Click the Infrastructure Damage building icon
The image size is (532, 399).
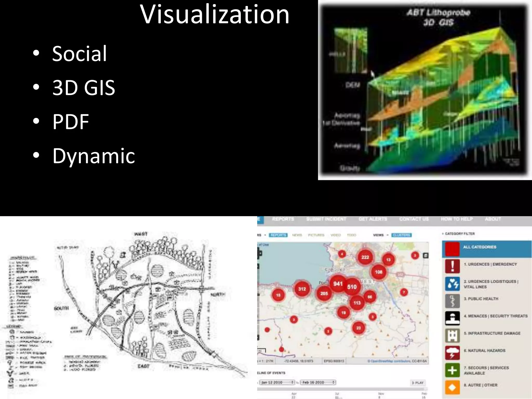coord(452,335)
